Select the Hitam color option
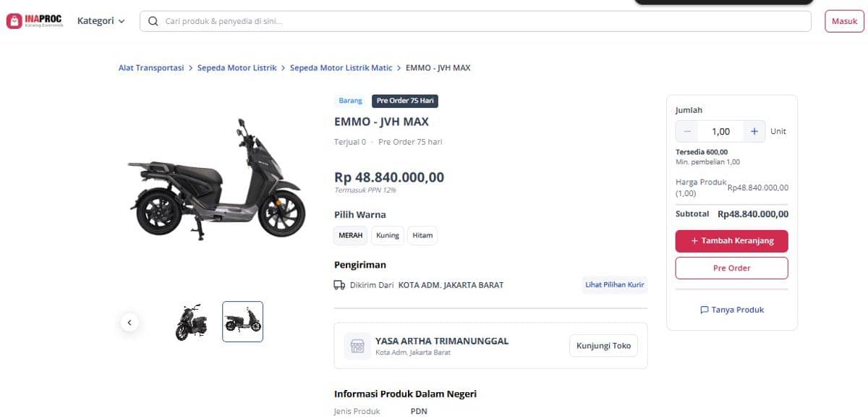 [x=422, y=235]
